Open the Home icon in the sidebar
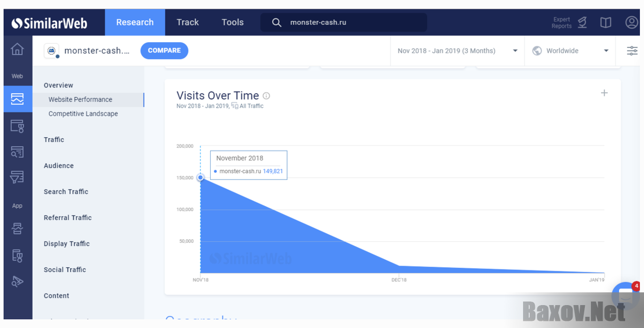Viewport: 644px width, 328px height. click(18, 50)
